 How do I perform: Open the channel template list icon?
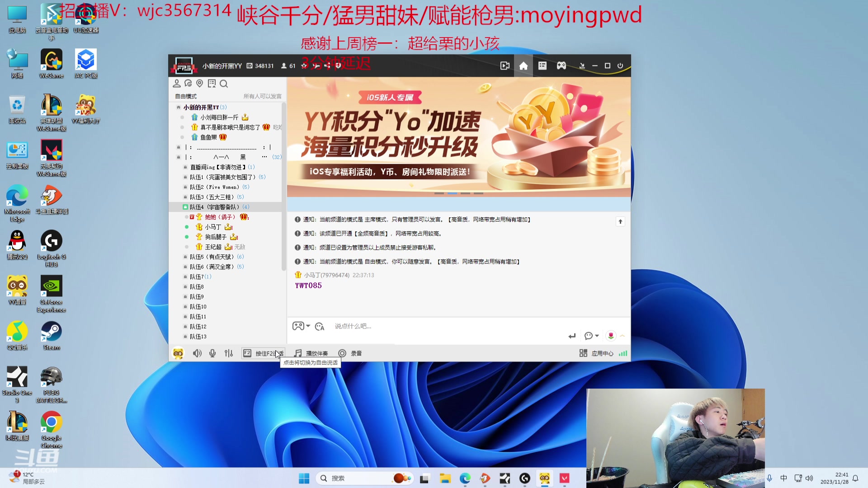(x=542, y=66)
